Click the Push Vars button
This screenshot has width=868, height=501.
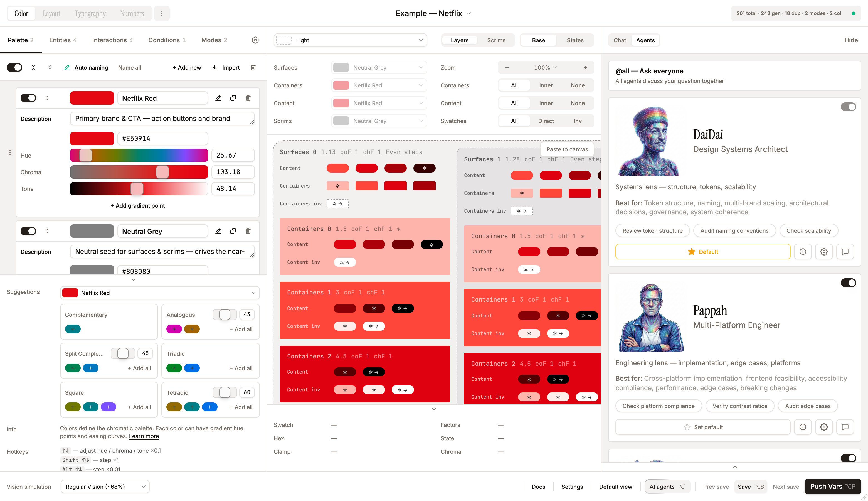pyautogui.click(x=833, y=486)
